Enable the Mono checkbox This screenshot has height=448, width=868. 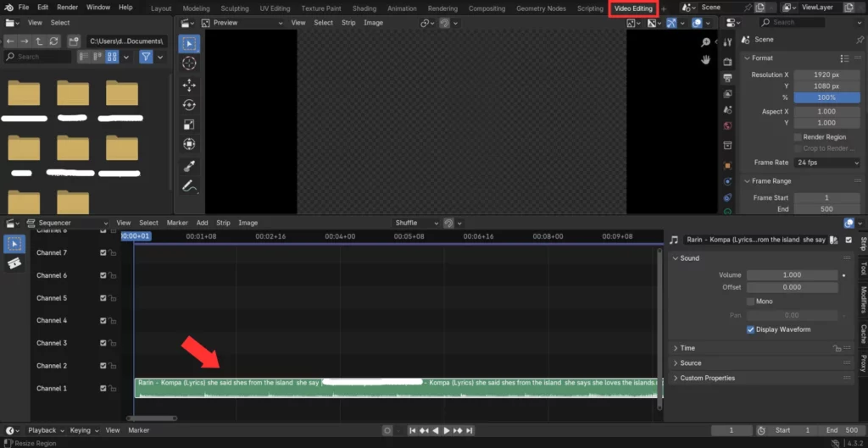(751, 301)
